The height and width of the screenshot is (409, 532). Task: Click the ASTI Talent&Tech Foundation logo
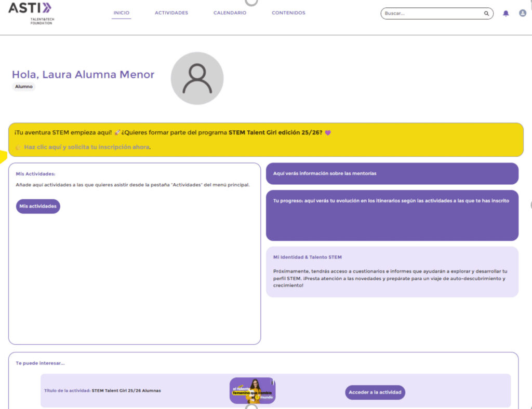(31, 13)
